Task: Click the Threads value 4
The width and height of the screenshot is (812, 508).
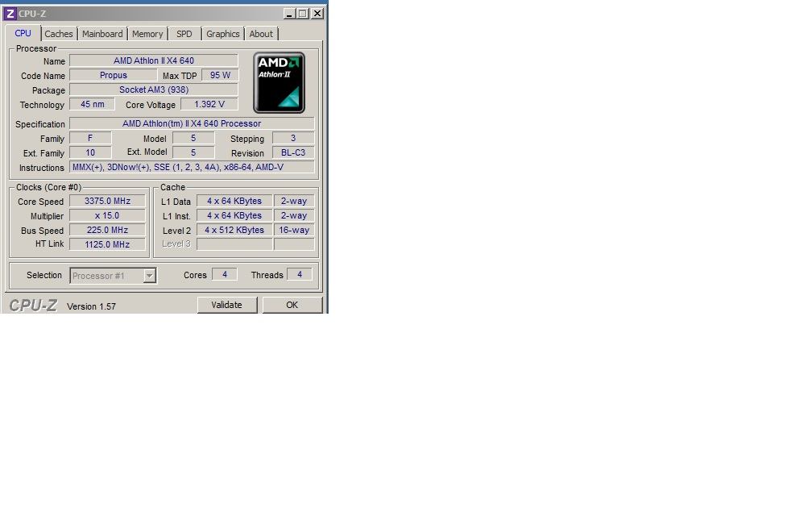Action: [x=300, y=274]
